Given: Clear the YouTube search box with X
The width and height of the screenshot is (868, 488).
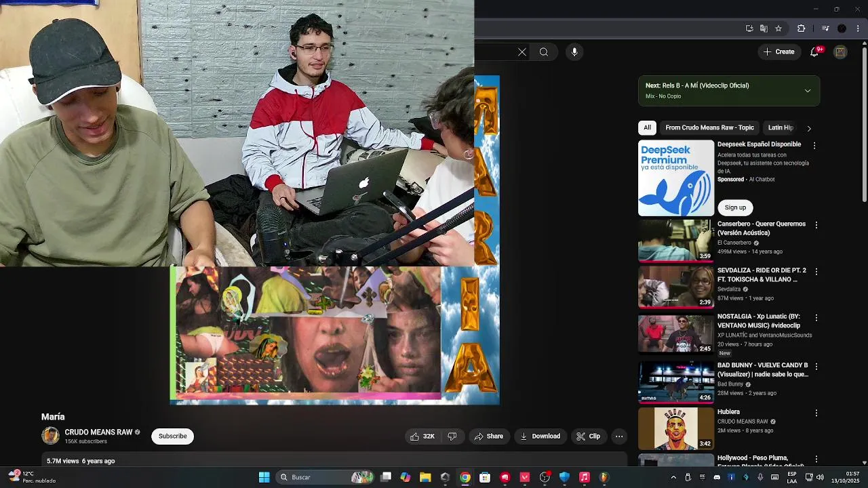Looking at the screenshot, I should (x=521, y=52).
